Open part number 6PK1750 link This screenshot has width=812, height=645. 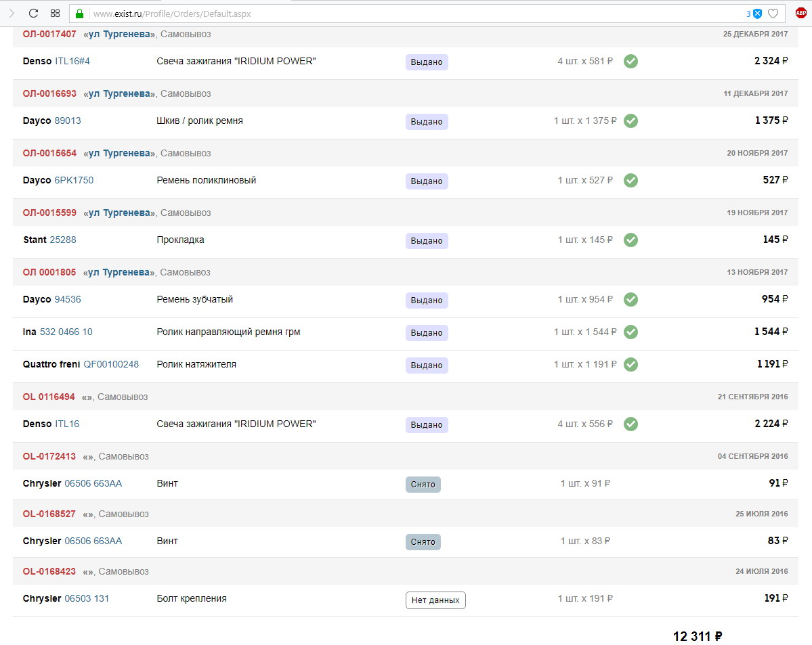pyautogui.click(x=74, y=180)
